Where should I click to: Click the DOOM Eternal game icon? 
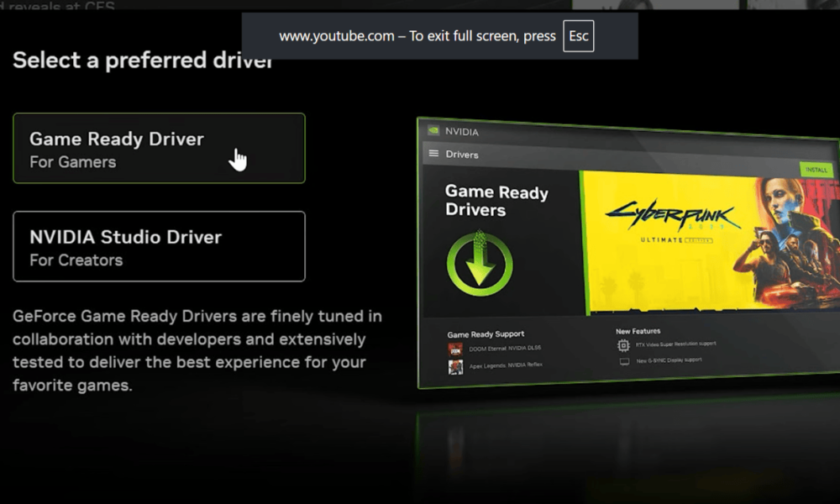point(455,349)
